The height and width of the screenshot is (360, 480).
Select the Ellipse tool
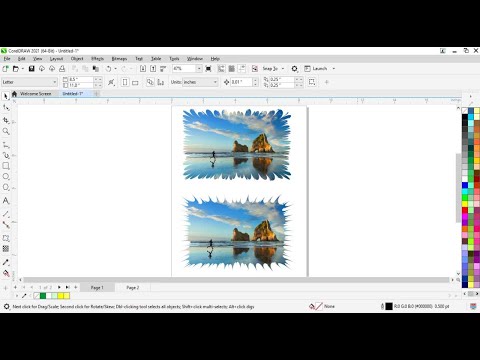(6, 176)
